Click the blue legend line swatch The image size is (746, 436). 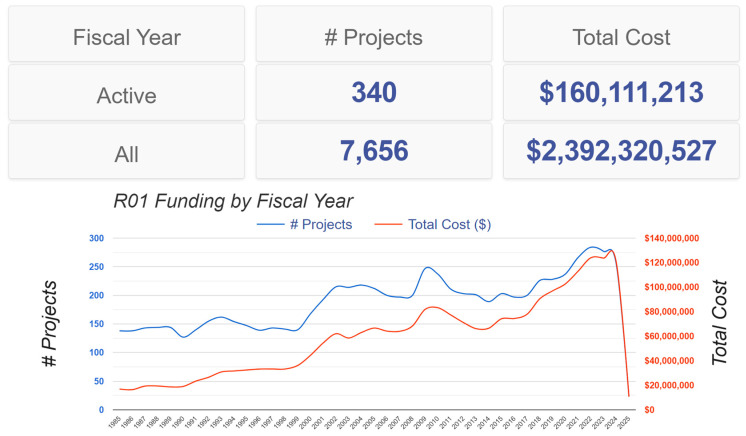(x=270, y=224)
